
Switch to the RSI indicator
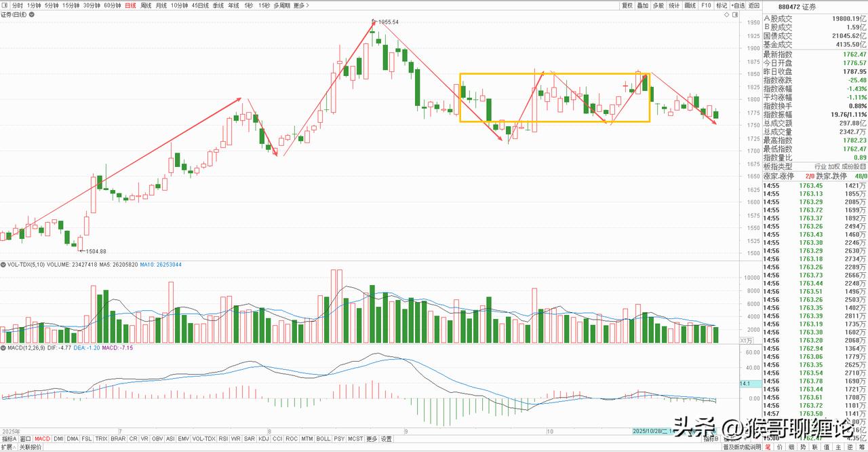pyautogui.click(x=223, y=438)
